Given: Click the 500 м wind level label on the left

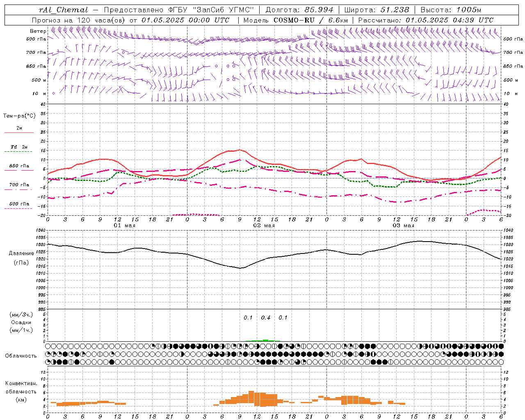Looking at the screenshot, I should [x=39, y=80].
